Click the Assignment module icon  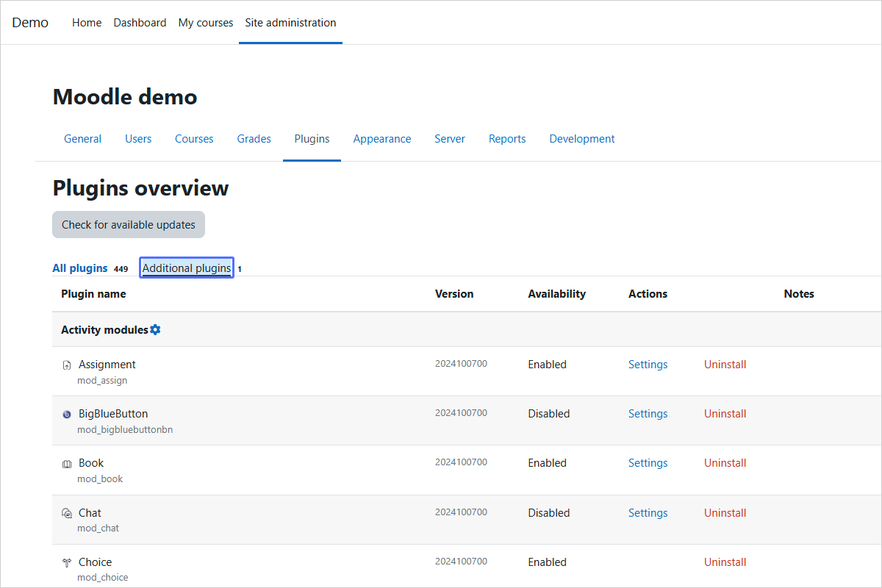(67, 365)
